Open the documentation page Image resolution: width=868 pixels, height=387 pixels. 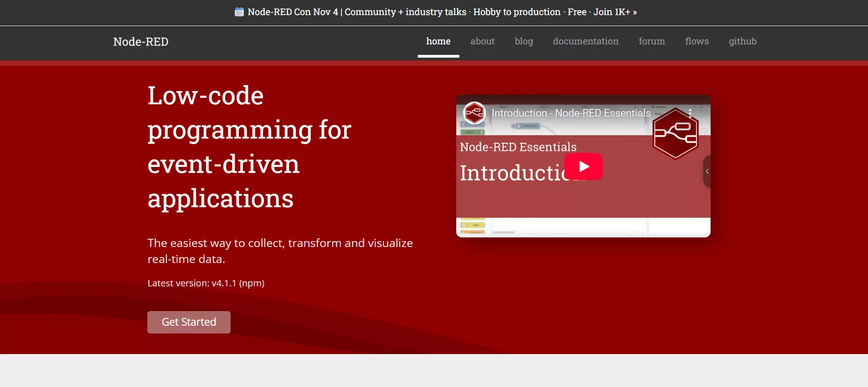(586, 42)
